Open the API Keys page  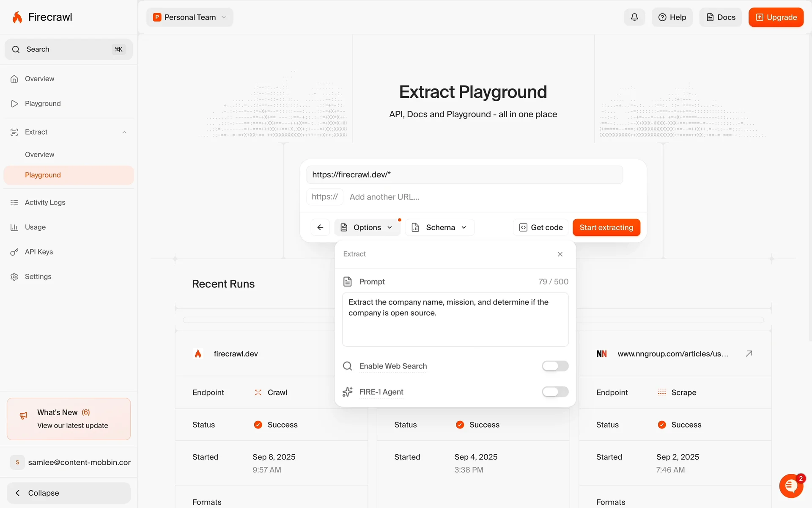pyautogui.click(x=39, y=252)
